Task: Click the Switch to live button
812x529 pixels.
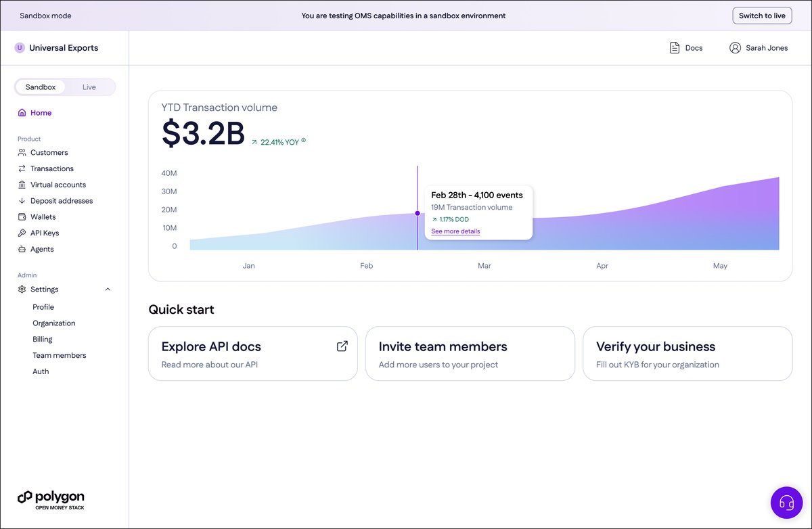Action: 762,16
